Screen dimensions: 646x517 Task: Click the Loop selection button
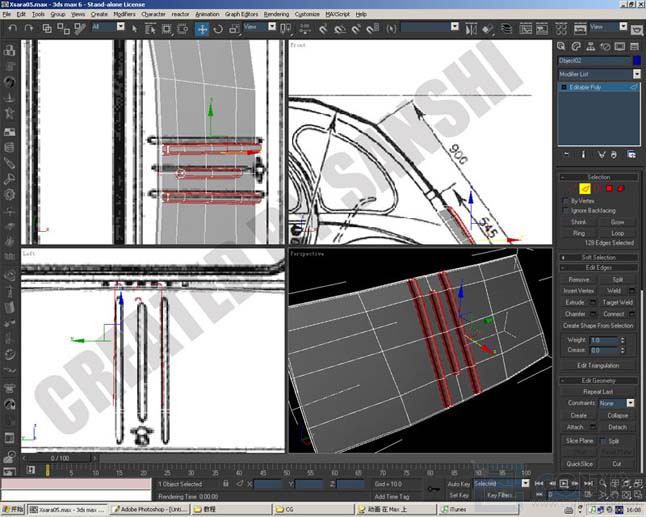pyautogui.click(x=617, y=233)
